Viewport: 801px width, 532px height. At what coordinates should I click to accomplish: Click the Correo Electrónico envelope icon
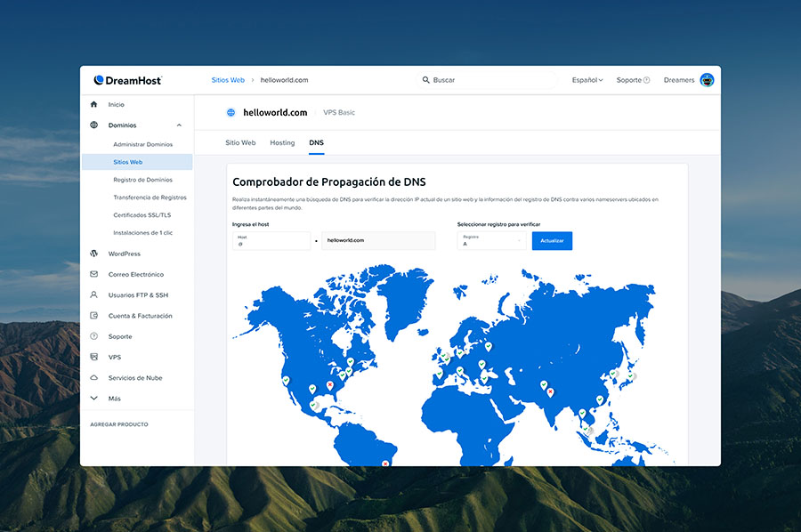(94, 274)
